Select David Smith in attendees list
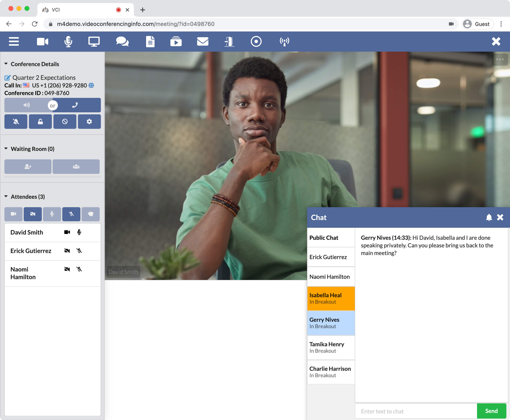 [52, 233]
